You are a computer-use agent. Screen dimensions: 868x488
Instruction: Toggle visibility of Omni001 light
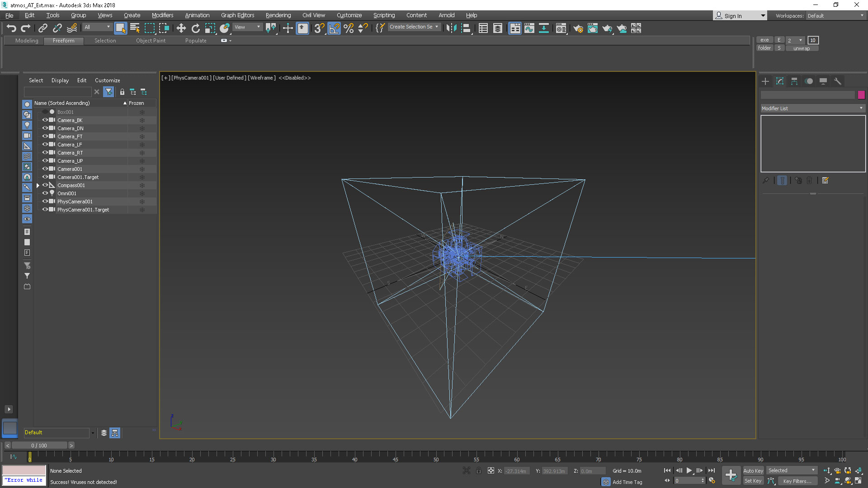tap(45, 193)
